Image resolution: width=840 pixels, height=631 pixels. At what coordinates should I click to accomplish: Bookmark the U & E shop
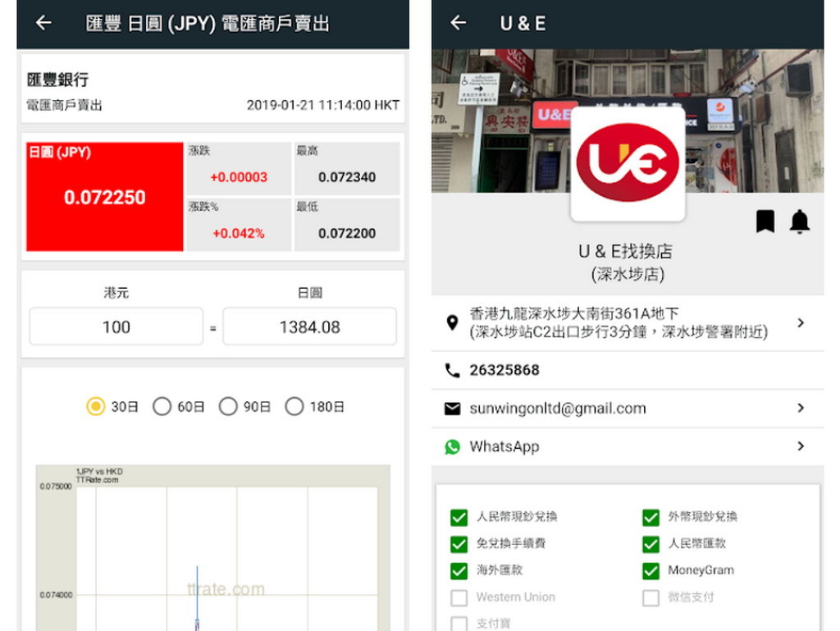point(765,222)
